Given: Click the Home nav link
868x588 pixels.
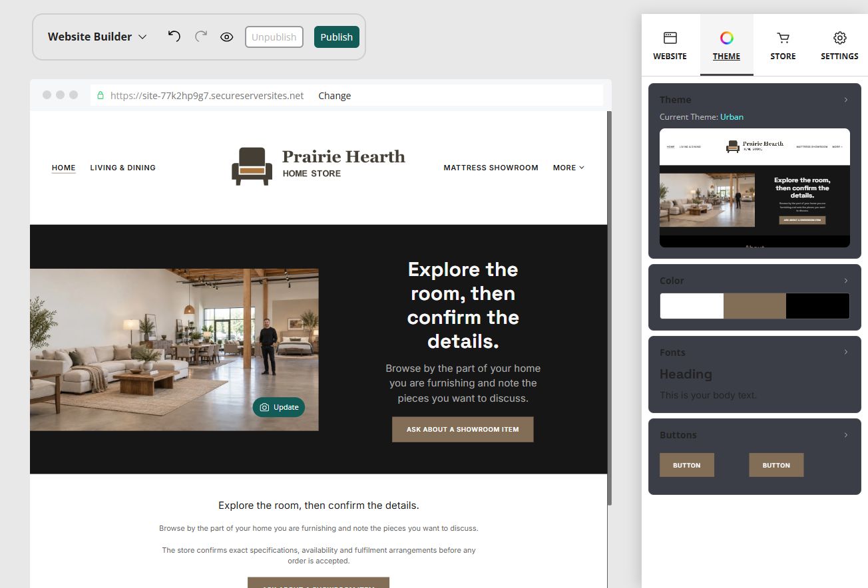Looking at the screenshot, I should pyautogui.click(x=64, y=168).
